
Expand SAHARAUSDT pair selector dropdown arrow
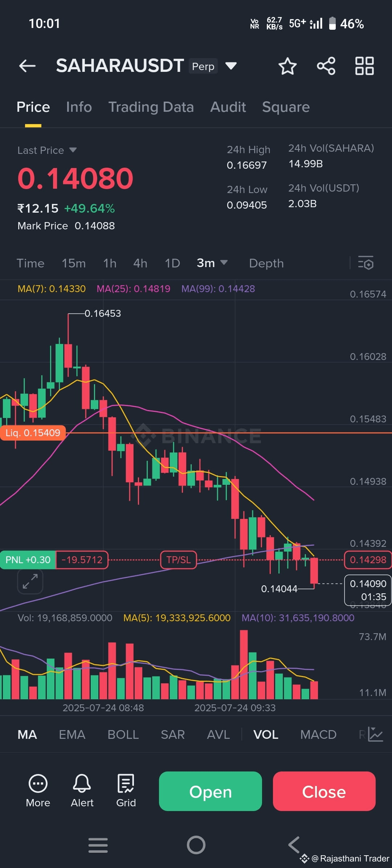231,66
